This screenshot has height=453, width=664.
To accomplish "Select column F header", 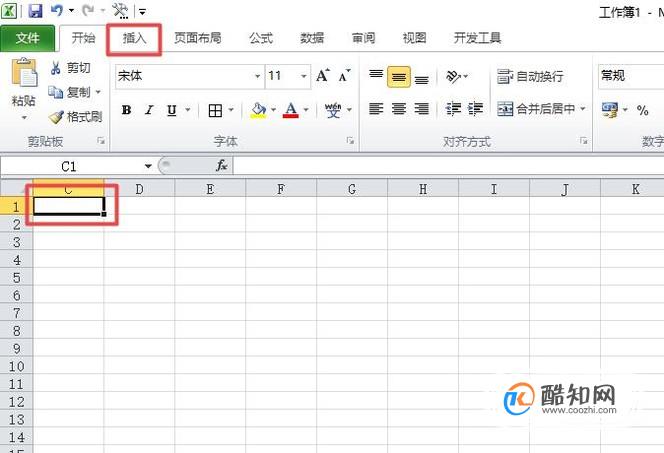I will [281, 189].
